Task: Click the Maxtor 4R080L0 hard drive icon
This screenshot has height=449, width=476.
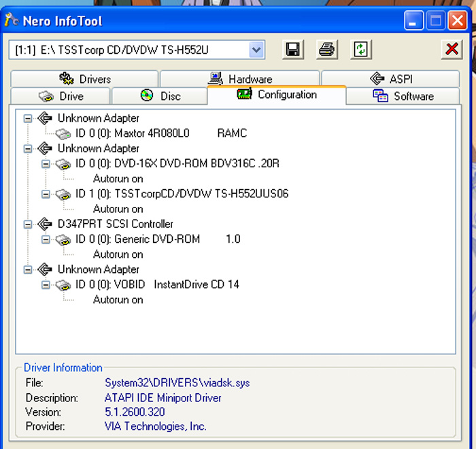Action: pos(63,133)
